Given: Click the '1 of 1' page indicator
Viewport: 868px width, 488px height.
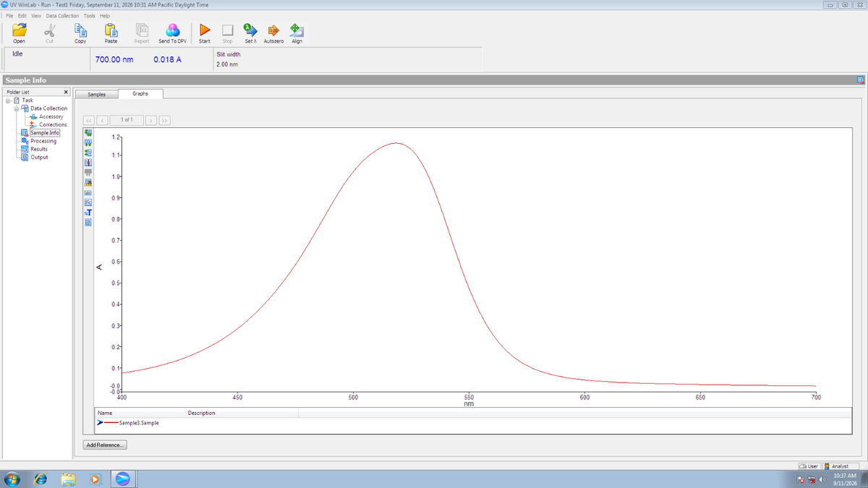Looking at the screenshot, I should tap(127, 119).
